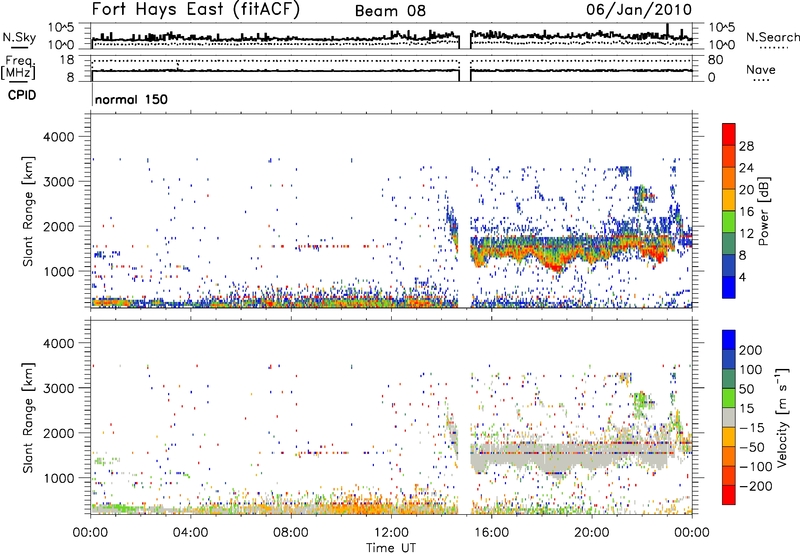Viewport: 800px width, 554px height.
Task: Click the '04:00' time axis tick label
Action: (x=191, y=533)
